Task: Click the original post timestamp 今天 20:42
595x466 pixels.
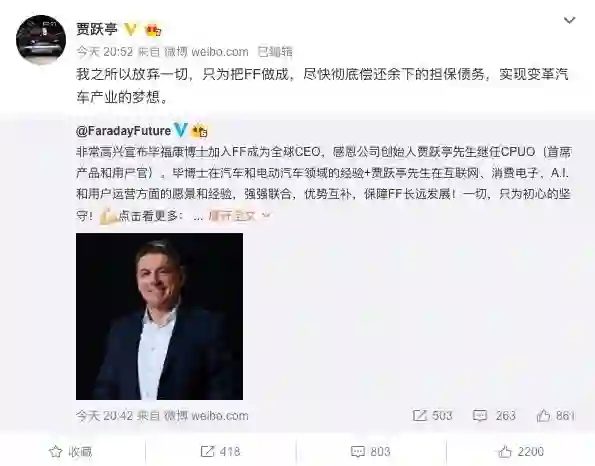Action: (104, 416)
